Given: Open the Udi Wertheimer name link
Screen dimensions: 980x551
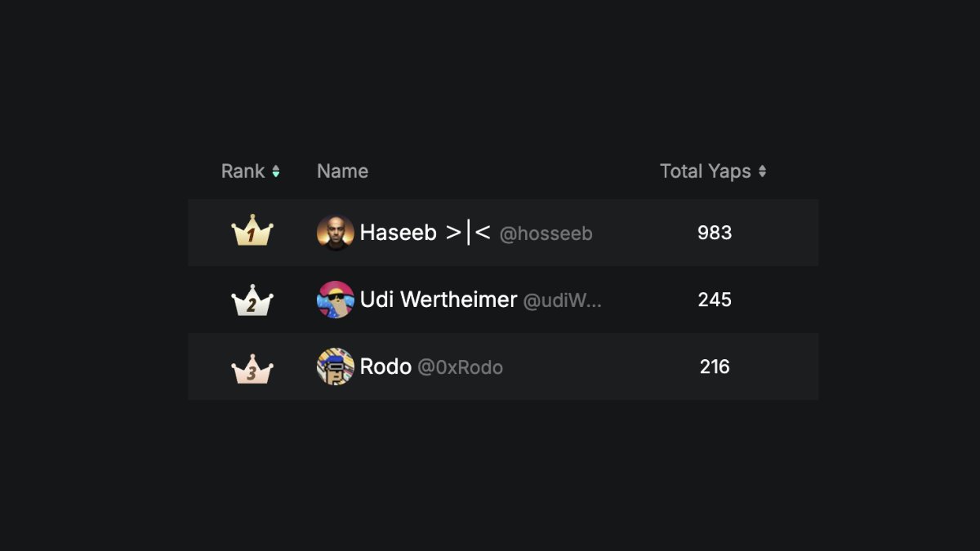Looking at the screenshot, I should 439,300.
